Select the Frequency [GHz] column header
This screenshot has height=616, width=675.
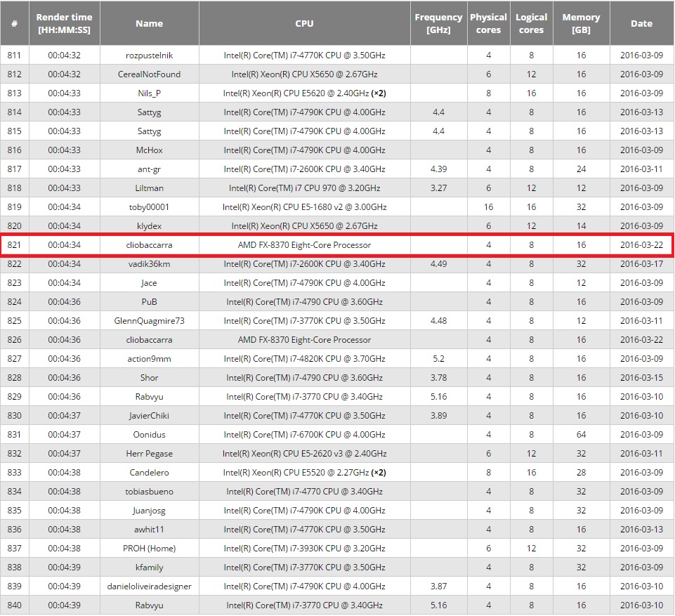pos(438,23)
